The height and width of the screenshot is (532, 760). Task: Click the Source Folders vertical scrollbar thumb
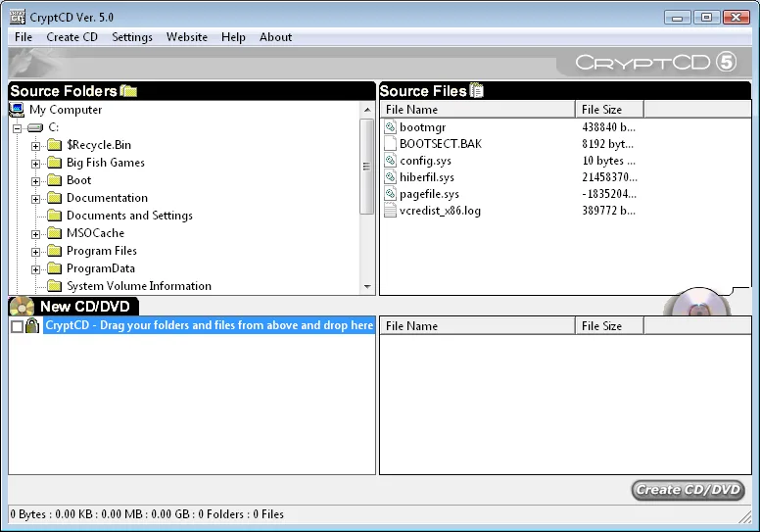coord(367,167)
